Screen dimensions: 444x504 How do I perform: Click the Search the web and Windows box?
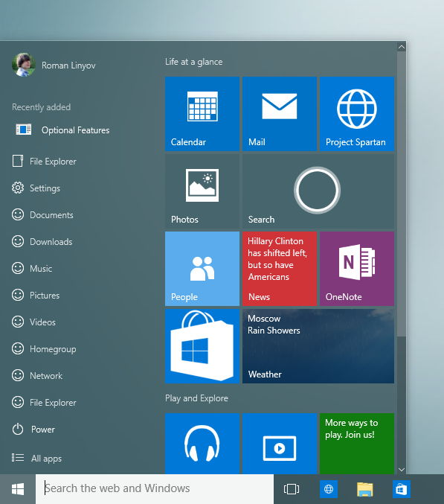pyautogui.click(x=155, y=489)
